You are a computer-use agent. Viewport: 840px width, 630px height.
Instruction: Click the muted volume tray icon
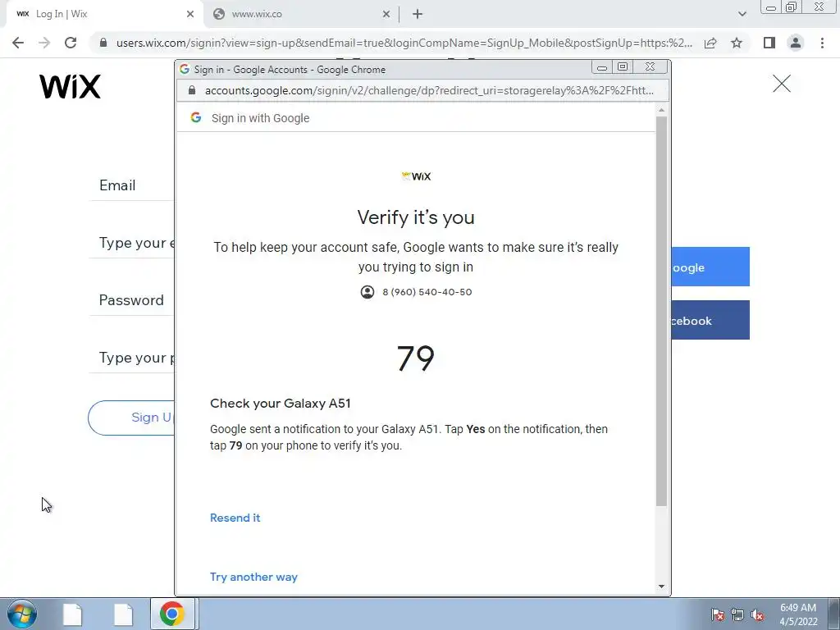757,615
